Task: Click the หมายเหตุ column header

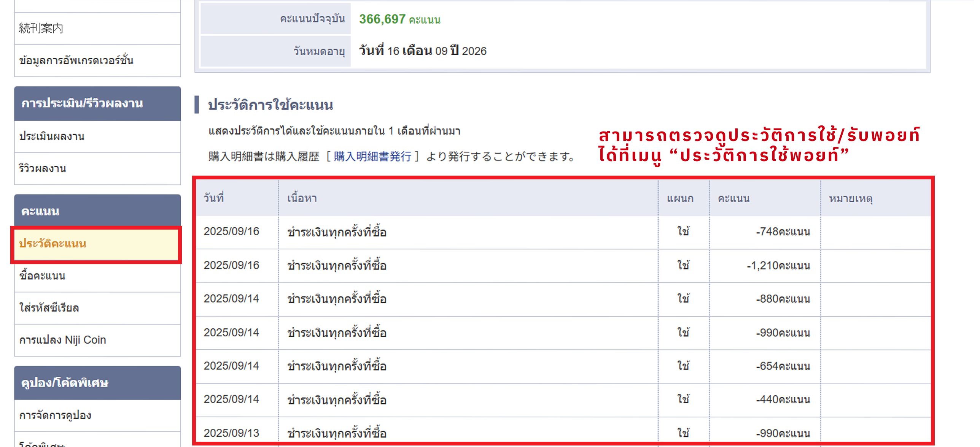Action: coord(850,198)
